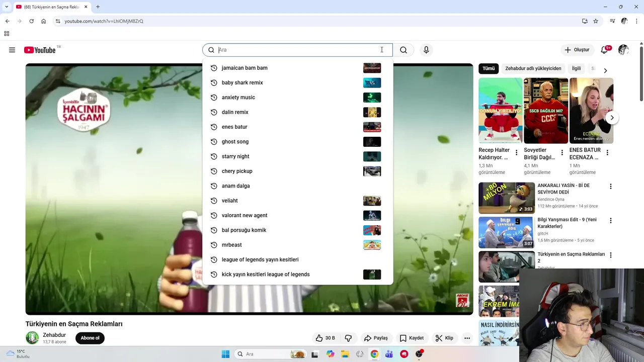Open options for 'ANKARALI YASİN' video

pos(611,187)
